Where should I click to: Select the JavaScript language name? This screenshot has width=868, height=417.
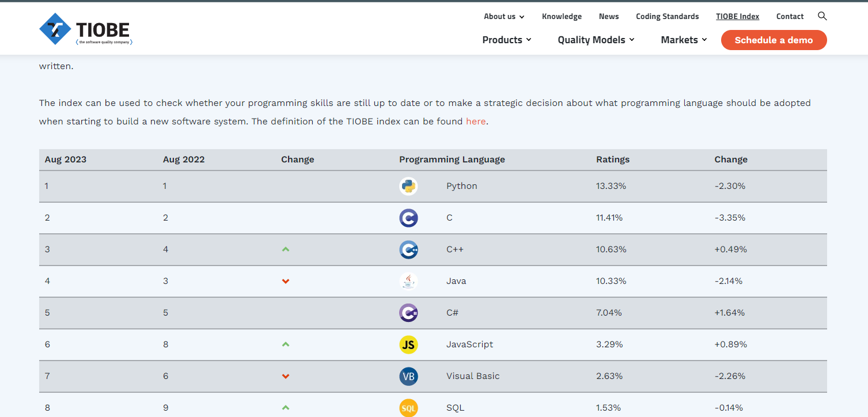(470, 344)
